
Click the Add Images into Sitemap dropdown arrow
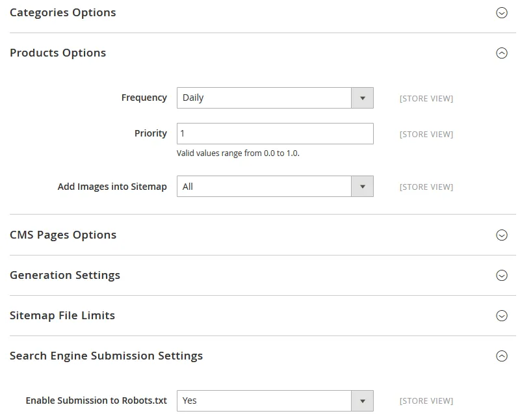coord(363,186)
